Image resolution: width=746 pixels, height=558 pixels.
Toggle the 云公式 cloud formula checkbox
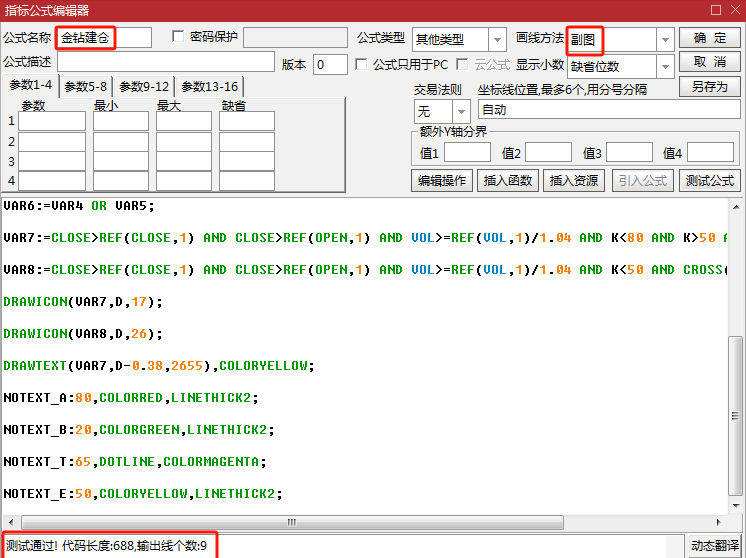pyautogui.click(x=461, y=64)
